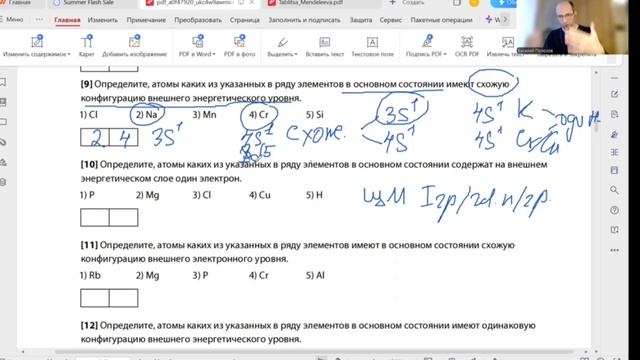
Task: Click the first answer box of question 11
Action: coord(95,298)
